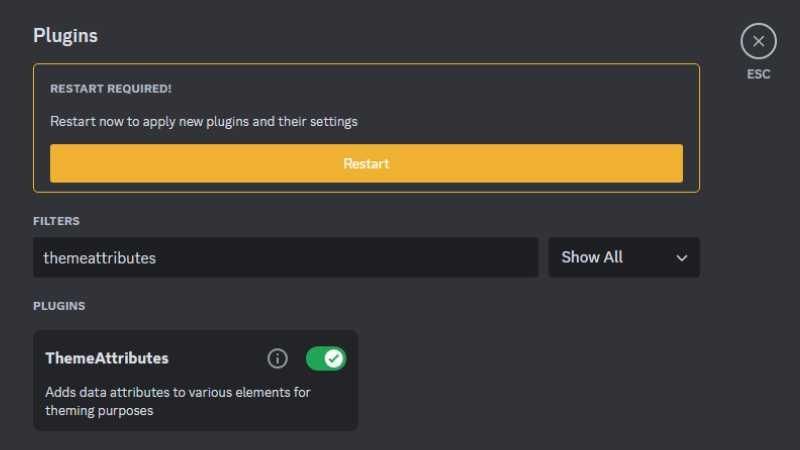
Task: Focus the themeattributes filter search field
Action: coord(285,257)
